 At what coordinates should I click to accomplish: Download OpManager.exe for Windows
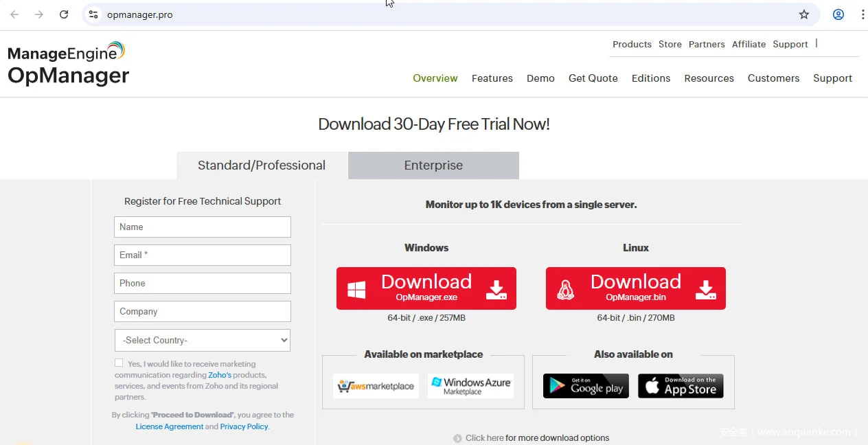tap(426, 288)
